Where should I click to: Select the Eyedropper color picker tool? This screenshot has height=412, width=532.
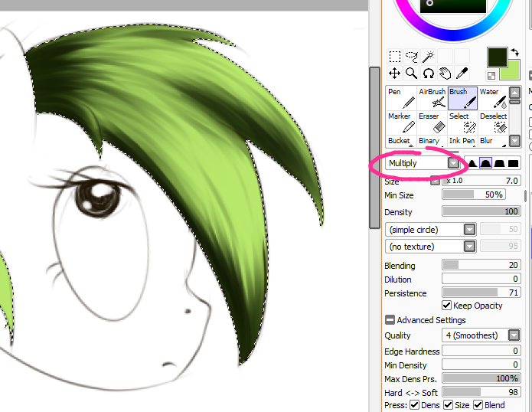click(x=462, y=74)
